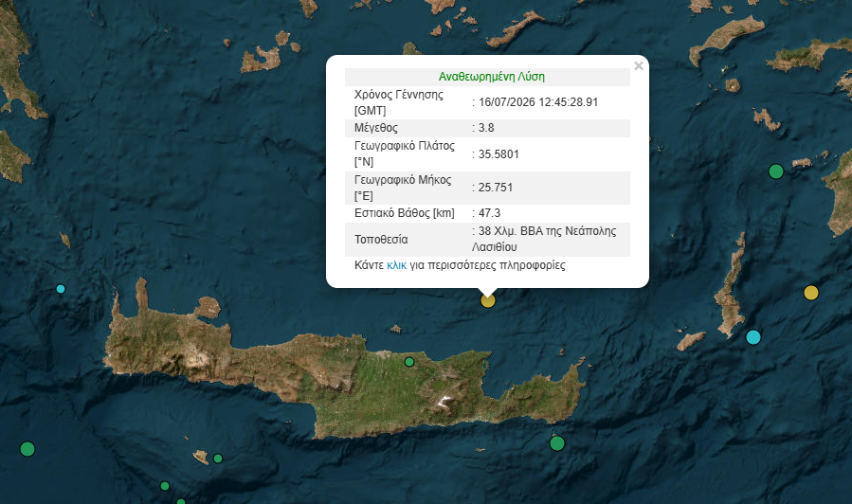Select the green marker off Crete's southeast coast
The image size is (852, 504).
(557, 443)
